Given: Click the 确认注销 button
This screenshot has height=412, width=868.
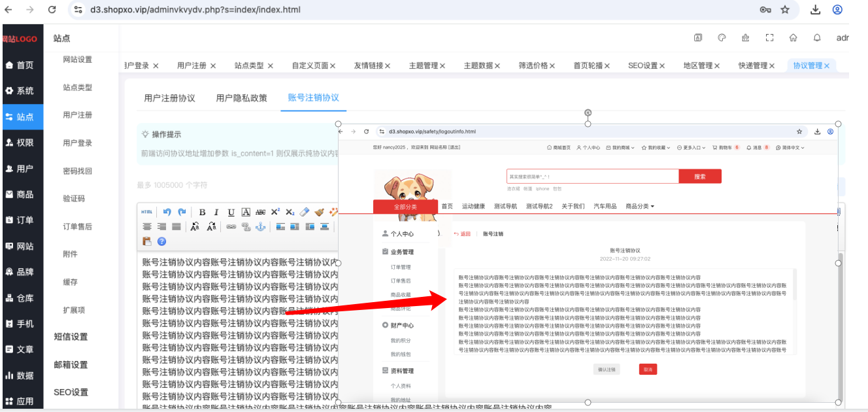Looking at the screenshot, I should (x=607, y=369).
